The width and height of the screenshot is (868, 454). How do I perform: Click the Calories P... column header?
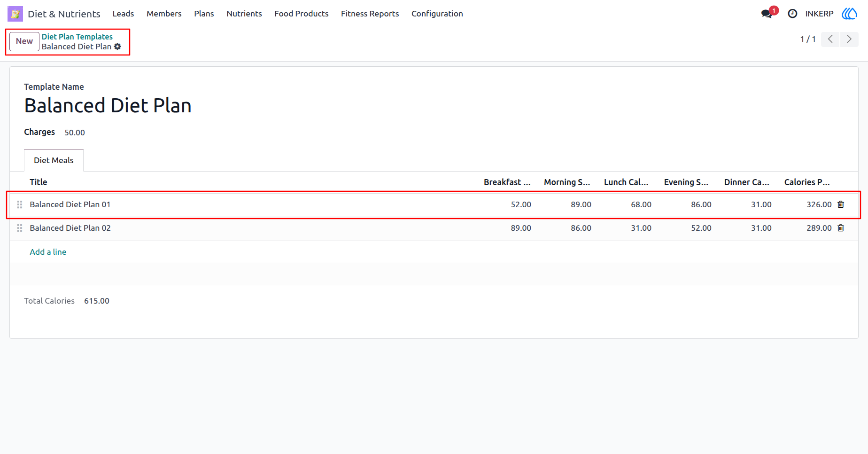(807, 182)
